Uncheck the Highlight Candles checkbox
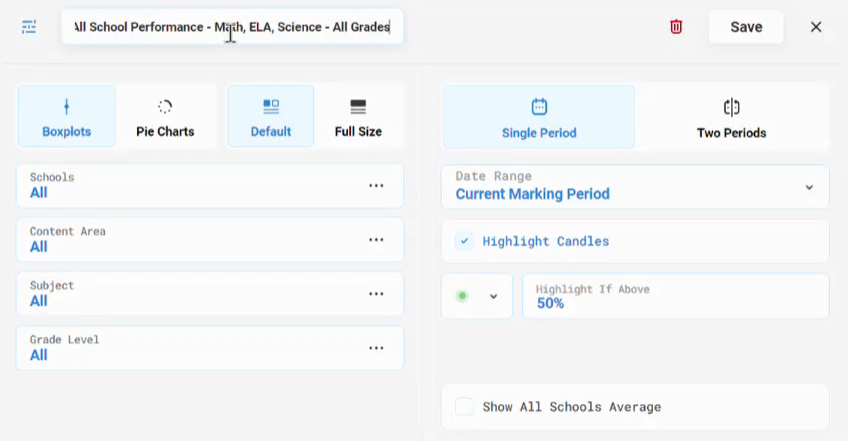The width and height of the screenshot is (848, 441). pos(464,241)
